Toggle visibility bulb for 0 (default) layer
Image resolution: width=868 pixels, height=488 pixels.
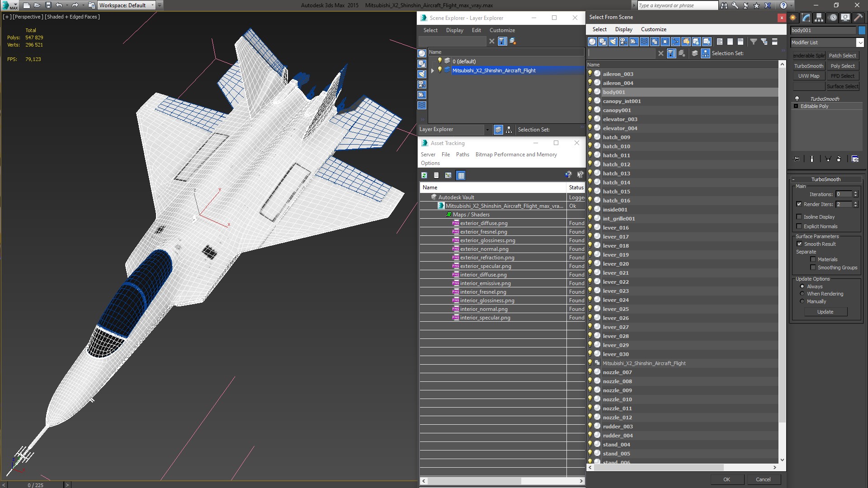pos(439,61)
